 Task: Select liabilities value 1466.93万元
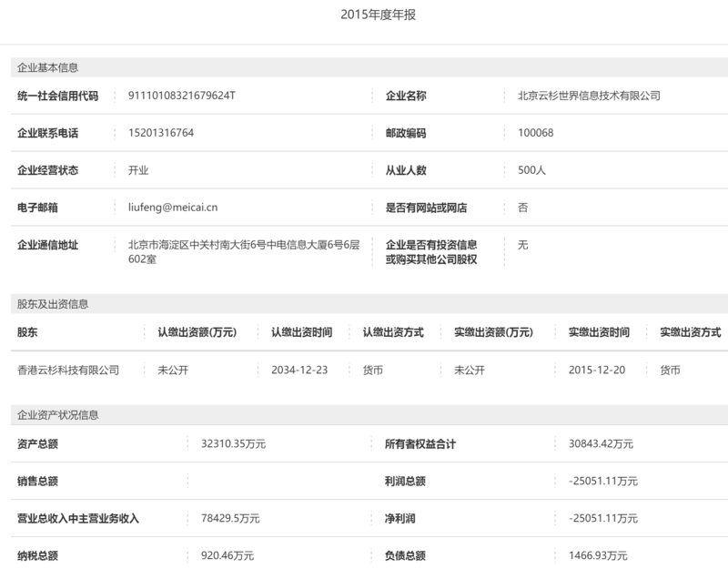point(598,555)
